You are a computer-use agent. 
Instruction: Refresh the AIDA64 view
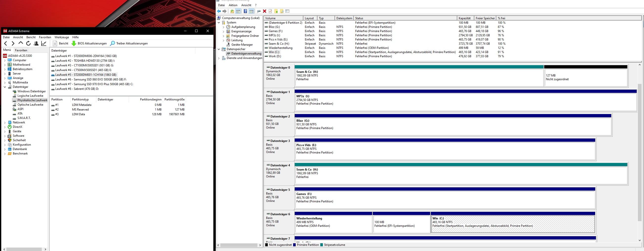point(28,43)
